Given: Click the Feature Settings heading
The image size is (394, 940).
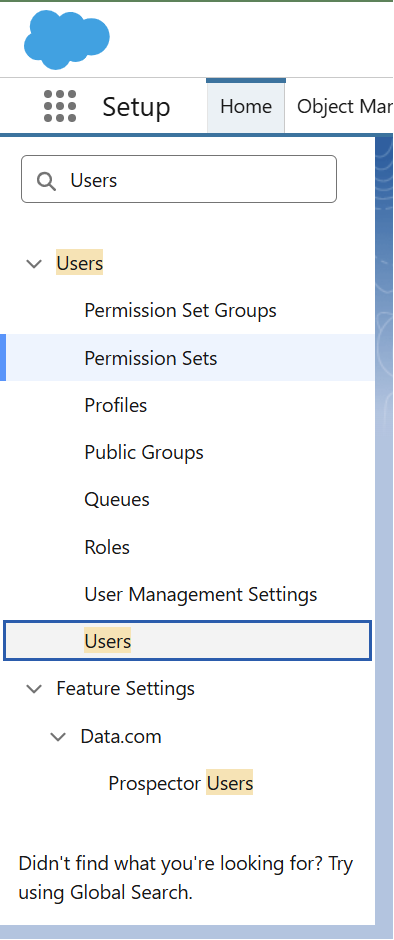Looking at the screenshot, I should coord(125,689).
